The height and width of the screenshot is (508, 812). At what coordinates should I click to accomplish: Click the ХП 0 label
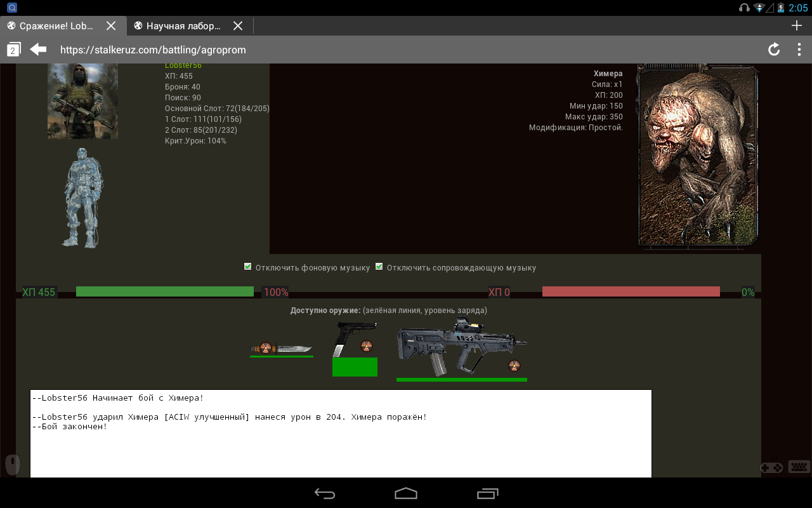click(499, 292)
